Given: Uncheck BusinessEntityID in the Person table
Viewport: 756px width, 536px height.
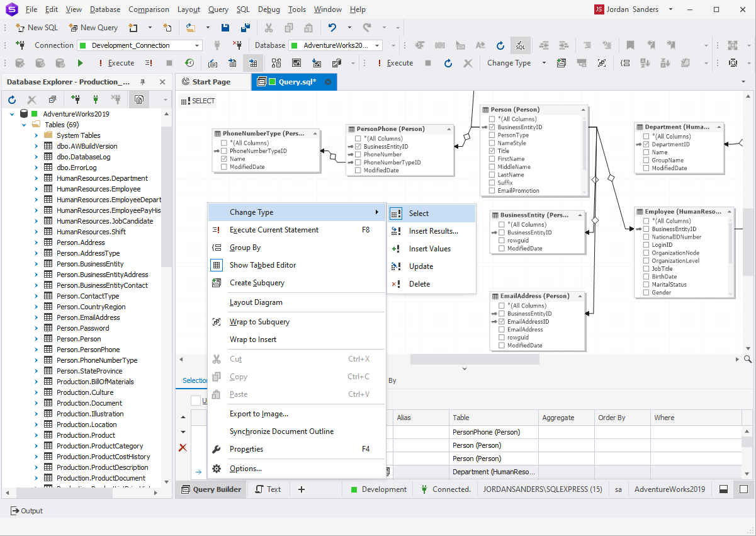Looking at the screenshot, I should click(493, 127).
